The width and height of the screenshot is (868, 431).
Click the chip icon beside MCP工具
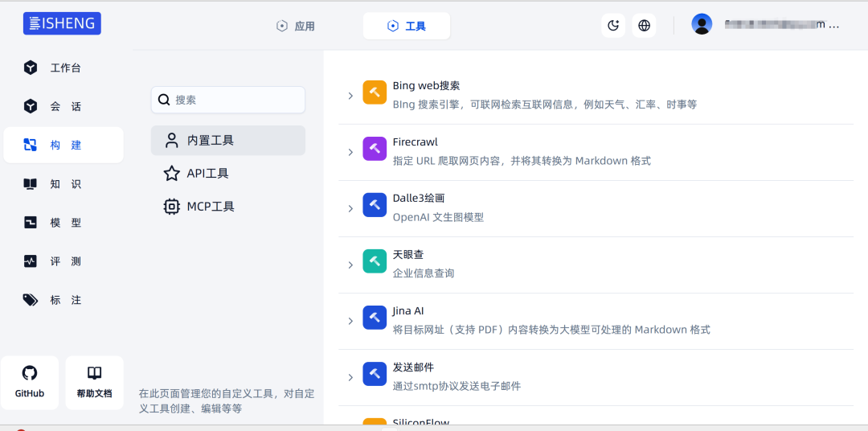click(x=172, y=207)
